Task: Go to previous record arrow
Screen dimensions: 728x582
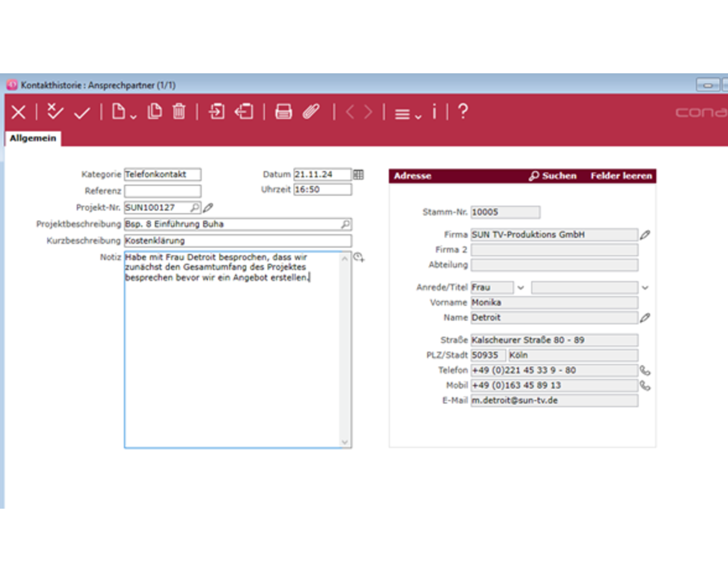Action: pyautogui.click(x=350, y=112)
